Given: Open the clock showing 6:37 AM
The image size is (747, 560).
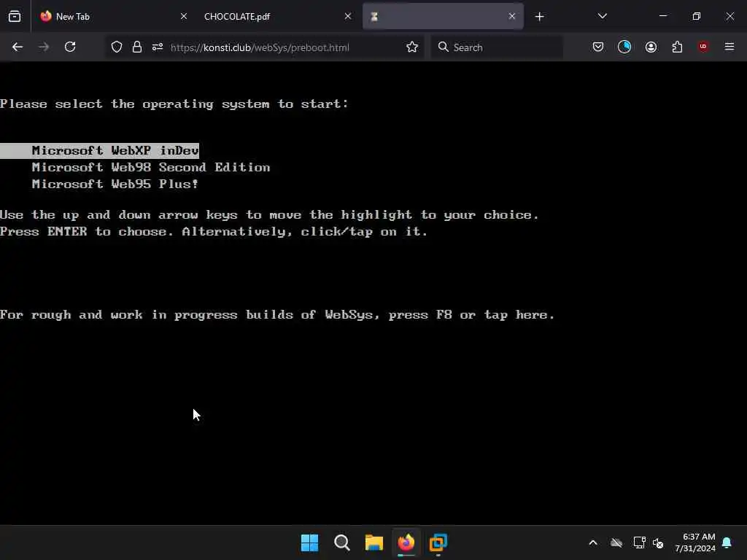Looking at the screenshot, I should pyautogui.click(x=695, y=542).
